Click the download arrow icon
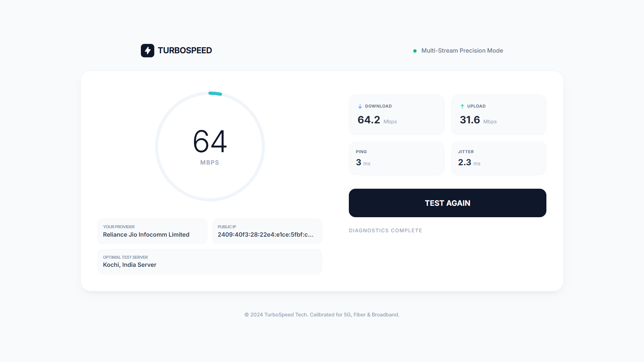644x362 pixels. tap(360, 106)
